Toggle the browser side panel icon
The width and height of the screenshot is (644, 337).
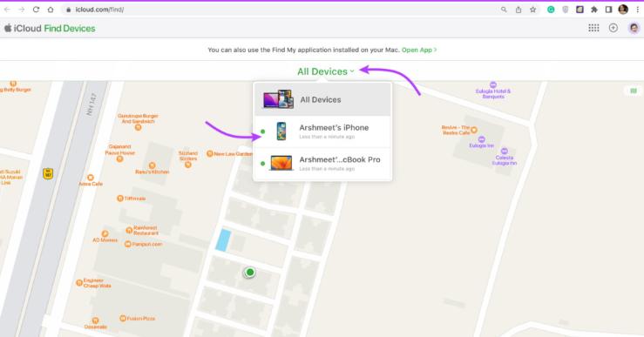click(608, 10)
